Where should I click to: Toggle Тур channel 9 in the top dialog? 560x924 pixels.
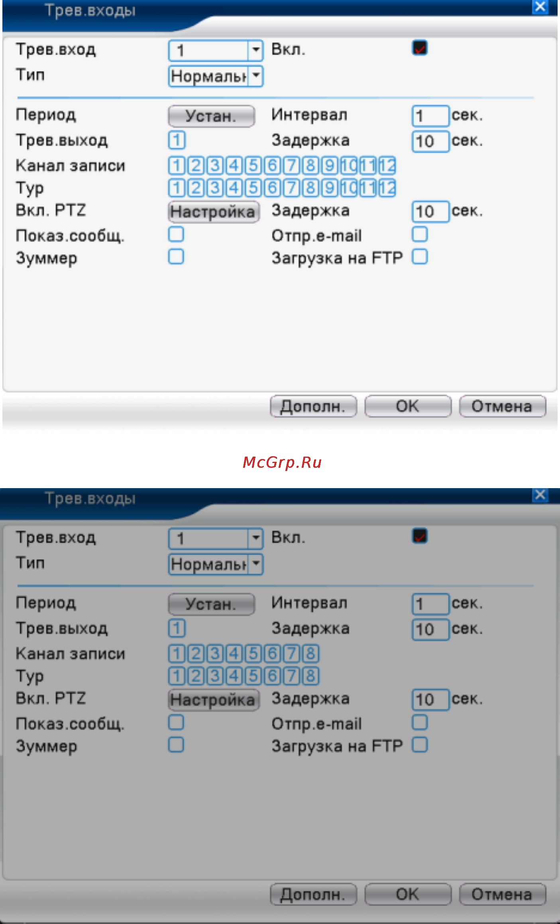point(330,188)
